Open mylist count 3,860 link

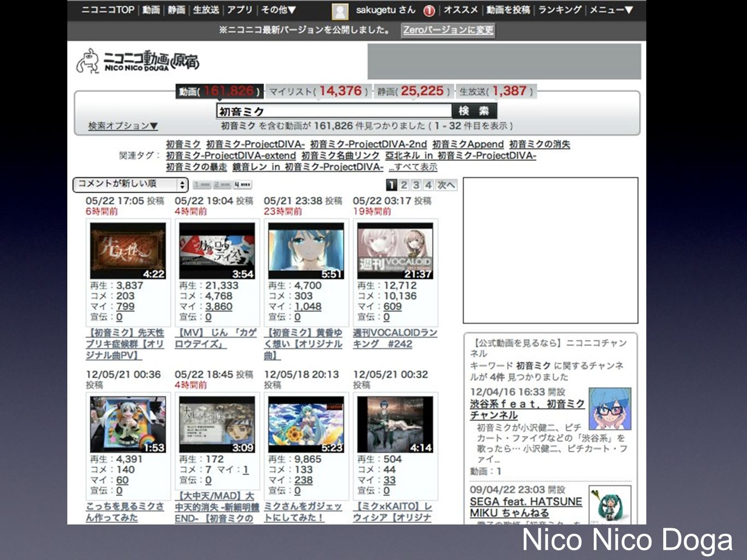(x=219, y=306)
